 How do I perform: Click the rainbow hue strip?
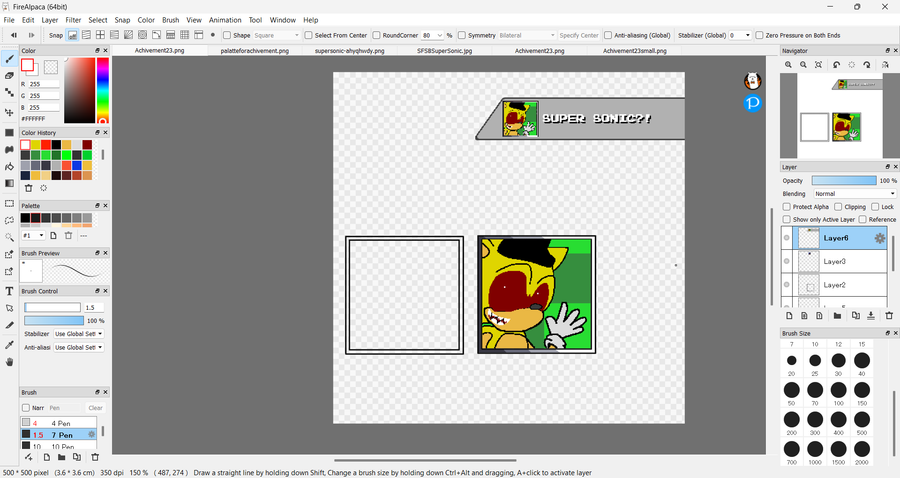(x=103, y=90)
